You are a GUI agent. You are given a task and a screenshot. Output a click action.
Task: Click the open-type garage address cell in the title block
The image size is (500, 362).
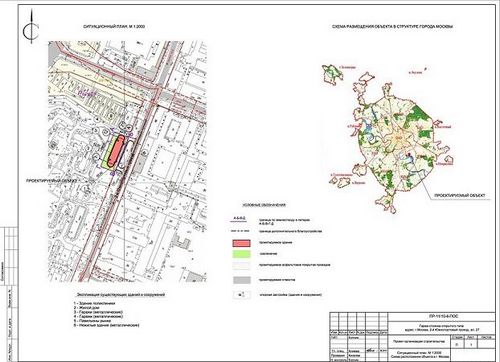coord(442,328)
